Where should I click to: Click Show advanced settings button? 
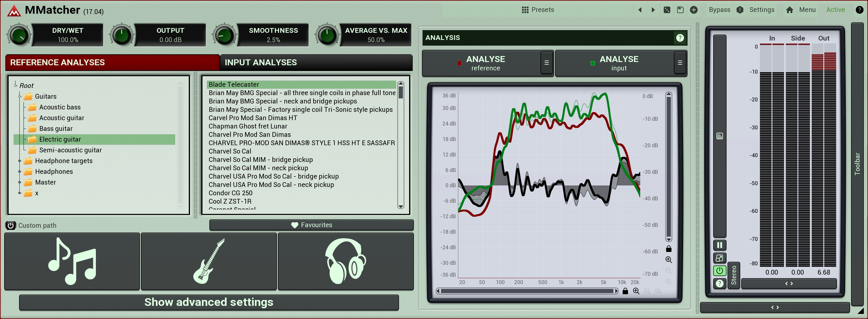coord(208,302)
